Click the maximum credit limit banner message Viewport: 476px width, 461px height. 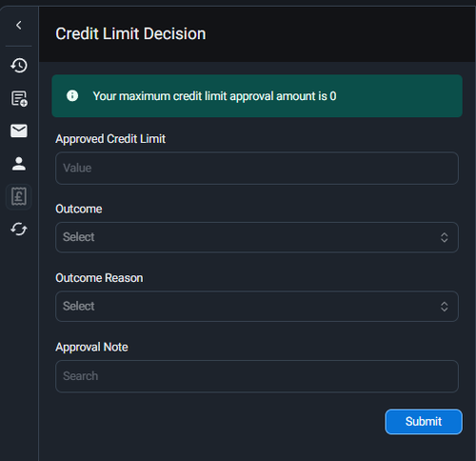214,96
